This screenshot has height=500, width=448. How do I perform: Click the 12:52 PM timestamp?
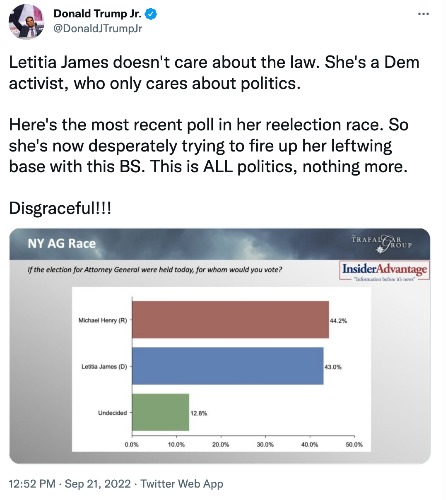tap(32, 483)
